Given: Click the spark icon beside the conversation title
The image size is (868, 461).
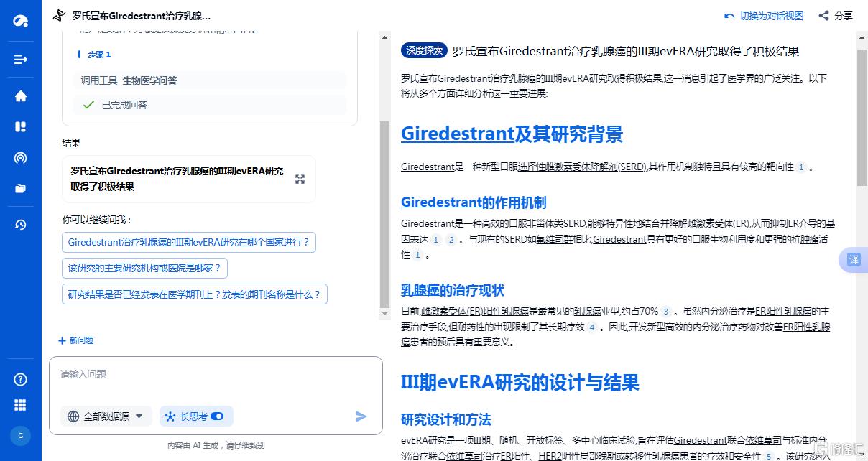Looking at the screenshot, I should pos(59,15).
